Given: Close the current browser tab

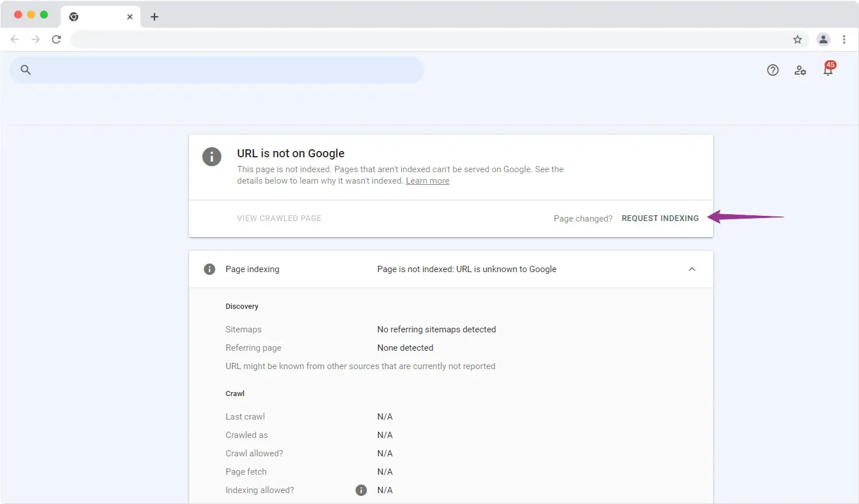Looking at the screenshot, I should (x=130, y=17).
